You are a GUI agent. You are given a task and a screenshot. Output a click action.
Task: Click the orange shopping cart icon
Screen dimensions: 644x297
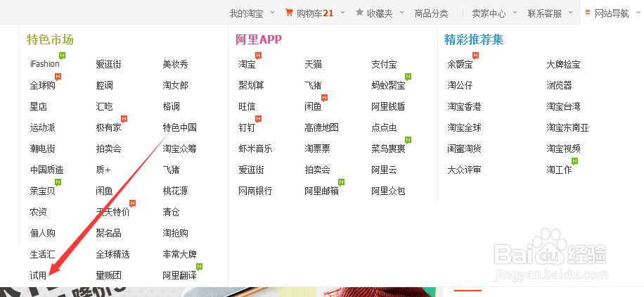tap(289, 13)
